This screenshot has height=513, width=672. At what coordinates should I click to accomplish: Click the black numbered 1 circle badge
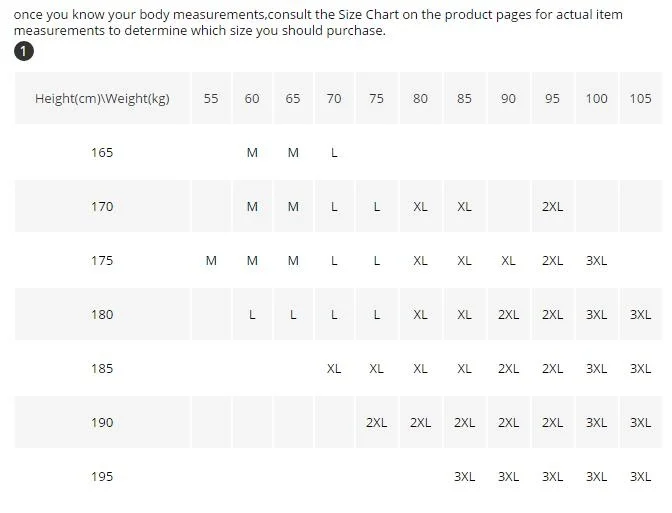pos(24,51)
